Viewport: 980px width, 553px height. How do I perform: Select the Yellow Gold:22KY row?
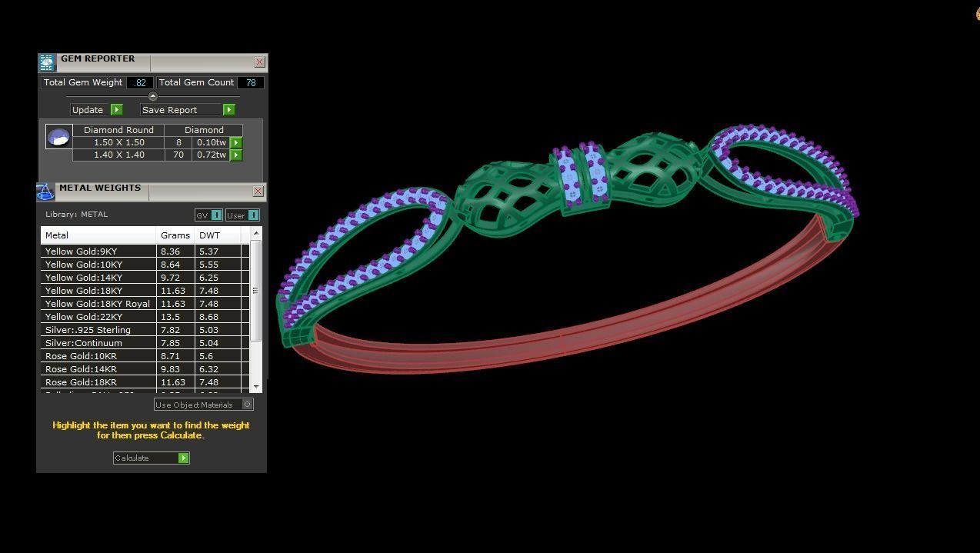145,317
